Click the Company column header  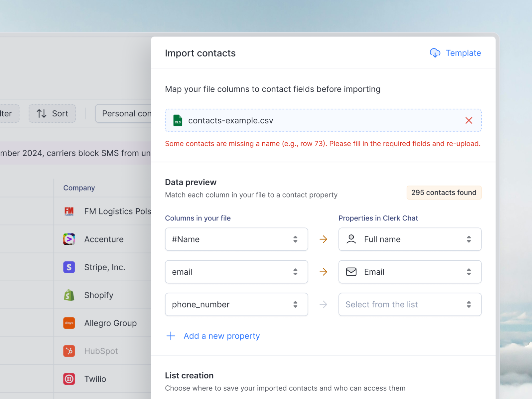pos(79,188)
